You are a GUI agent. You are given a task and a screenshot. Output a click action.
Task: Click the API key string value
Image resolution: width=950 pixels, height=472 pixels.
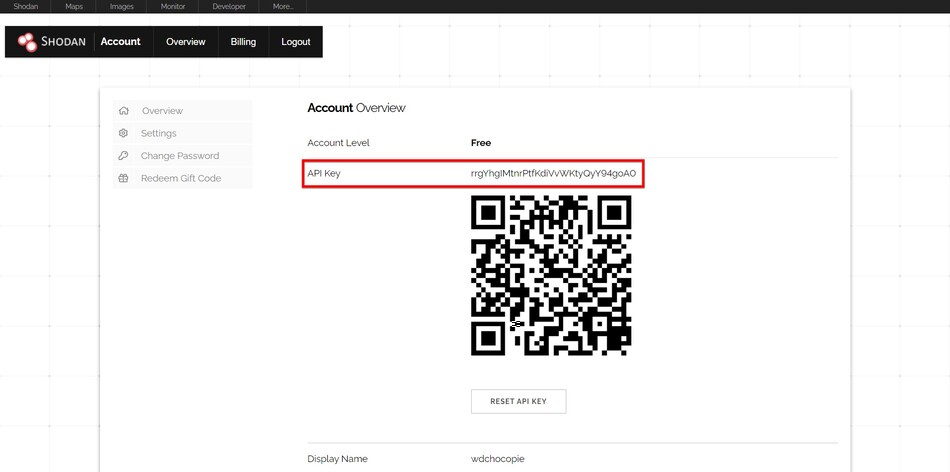(x=553, y=173)
